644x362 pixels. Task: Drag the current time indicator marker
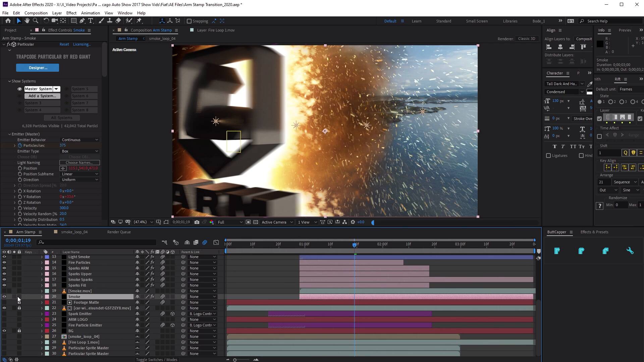coord(354,244)
